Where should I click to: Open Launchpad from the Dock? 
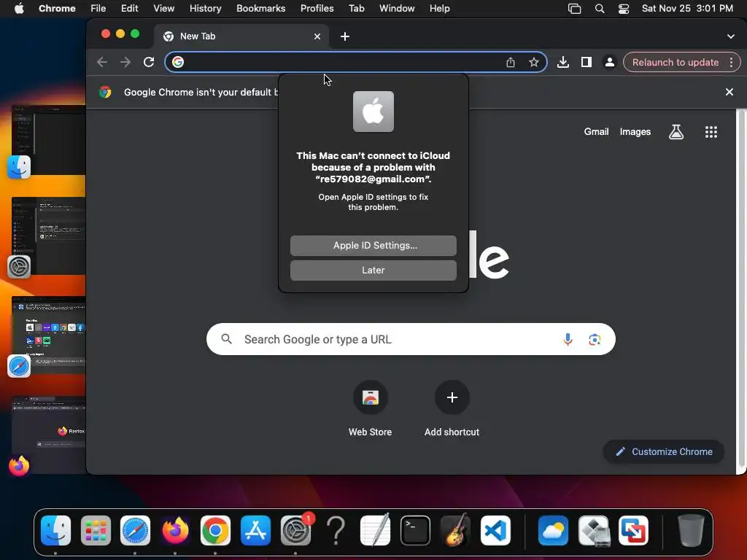96,531
